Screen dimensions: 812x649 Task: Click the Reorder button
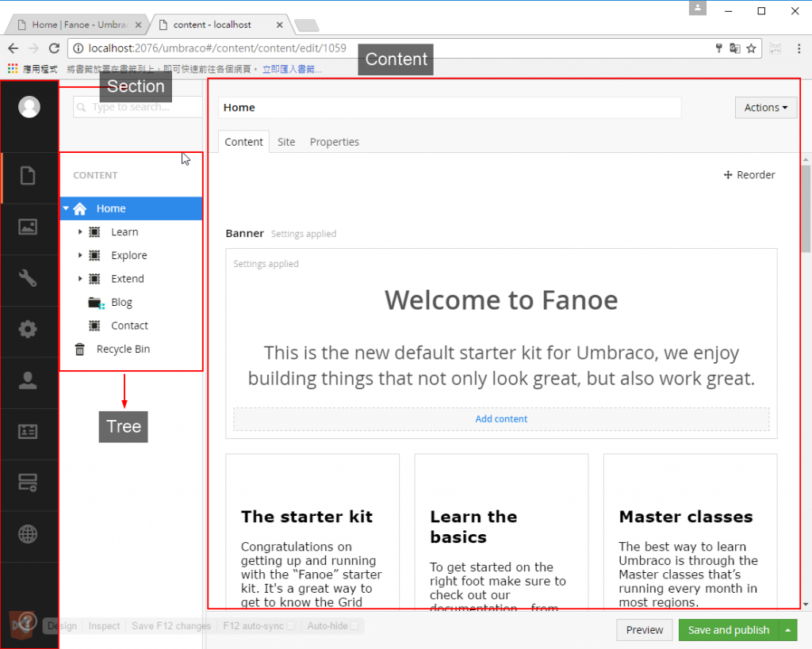click(749, 175)
